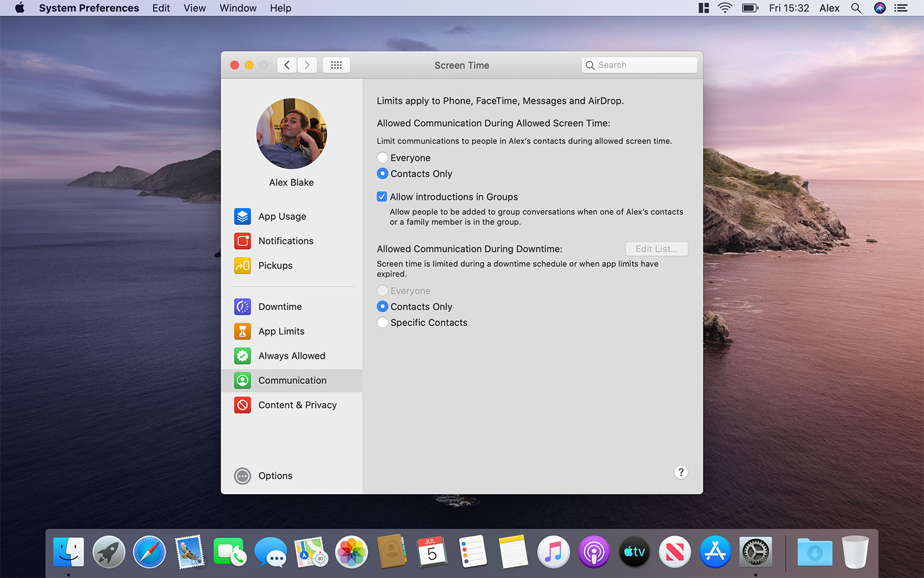Screen dimensions: 924x578
Task: Open Safari from the Dock
Action: (x=150, y=552)
